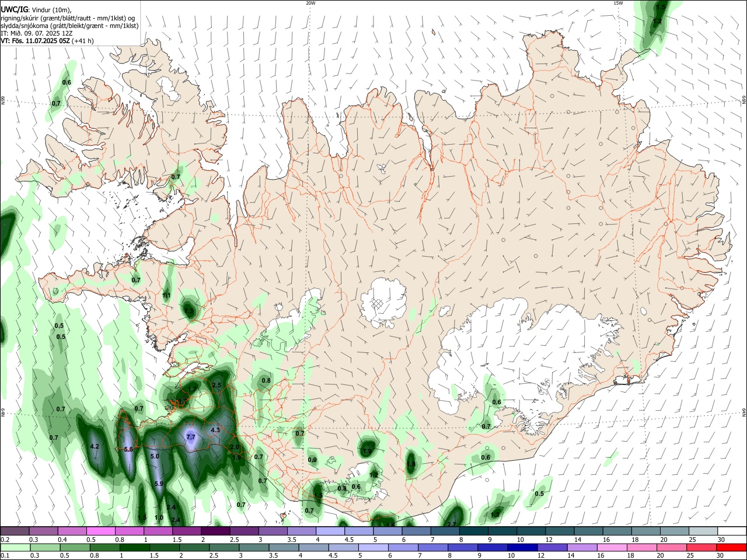Select the Vindur (10m) header label
The image size is (747, 560).
click(x=51, y=10)
